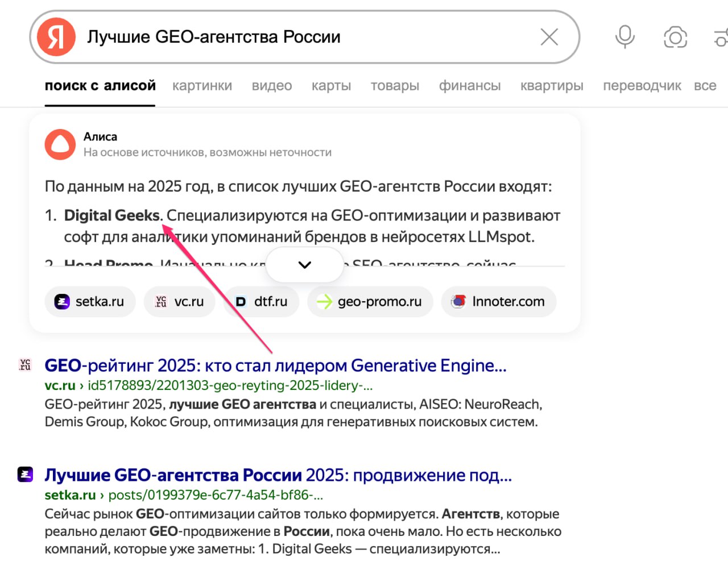Select the поиск с алисой tab
728x582 pixels.
(100, 86)
